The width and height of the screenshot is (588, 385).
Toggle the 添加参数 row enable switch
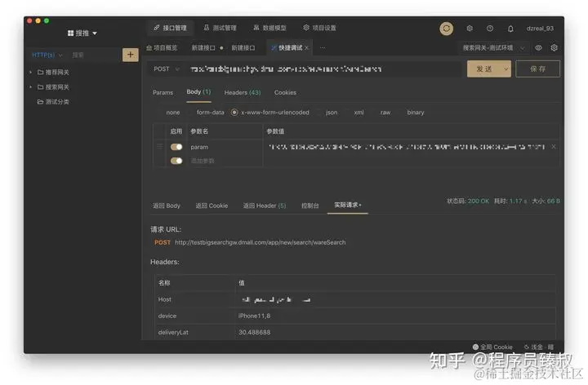coord(176,161)
